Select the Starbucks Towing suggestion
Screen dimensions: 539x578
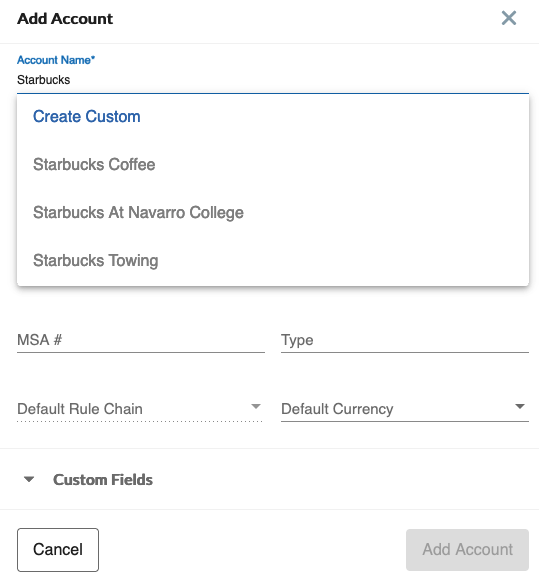tap(273, 260)
